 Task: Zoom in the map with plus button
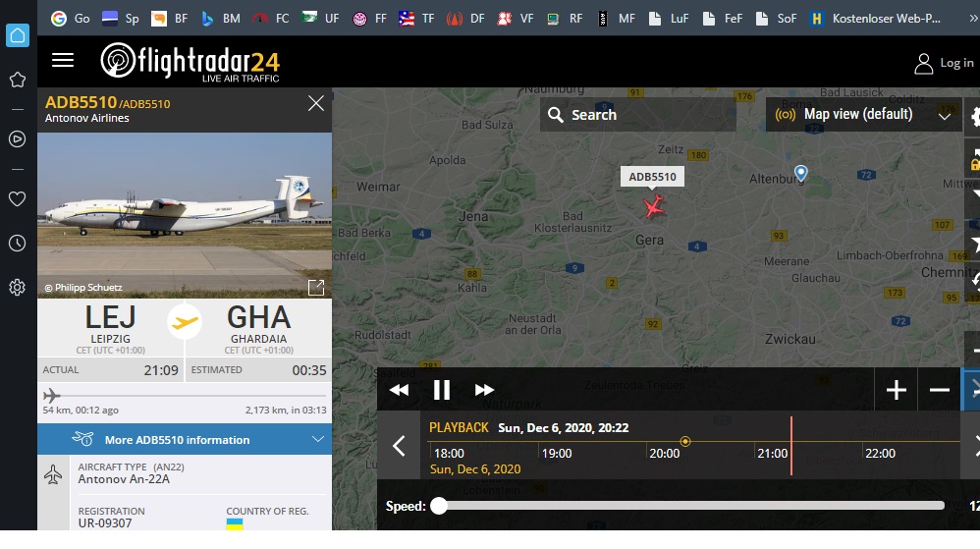click(x=897, y=390)
